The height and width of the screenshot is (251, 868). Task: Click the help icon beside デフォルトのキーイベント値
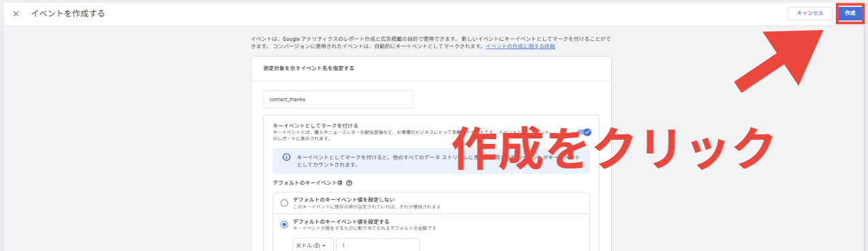click(x=350, y=183)
